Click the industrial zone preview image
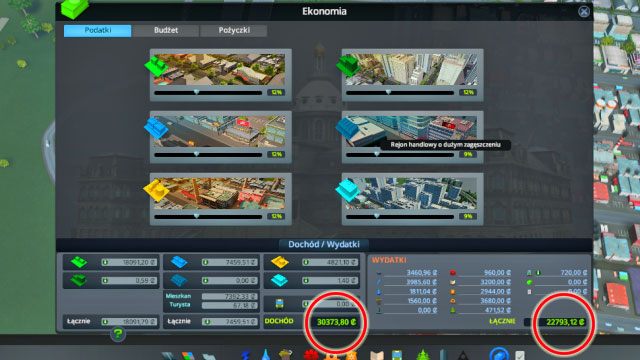 [220, 193]
